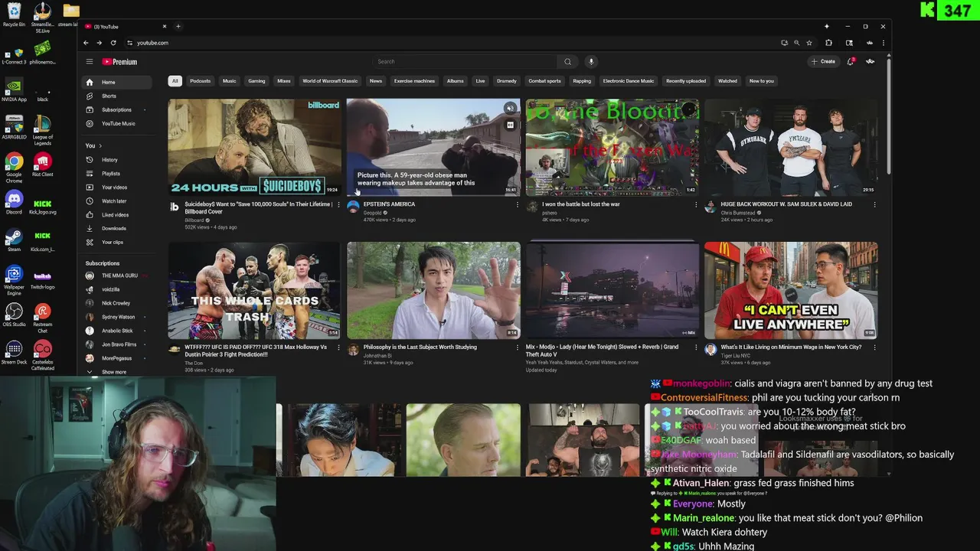Select World of Warcraft Classic chip
The width and height of the screenshot is (980, 551).
point(330,81)
